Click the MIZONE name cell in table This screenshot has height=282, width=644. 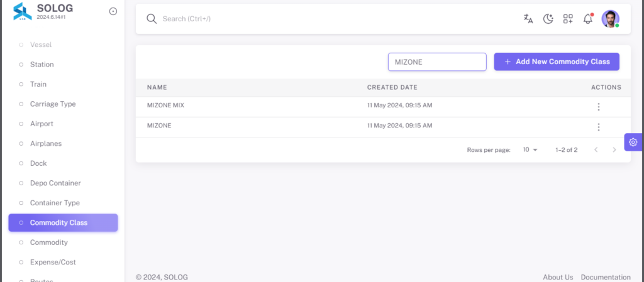point(159,126)
